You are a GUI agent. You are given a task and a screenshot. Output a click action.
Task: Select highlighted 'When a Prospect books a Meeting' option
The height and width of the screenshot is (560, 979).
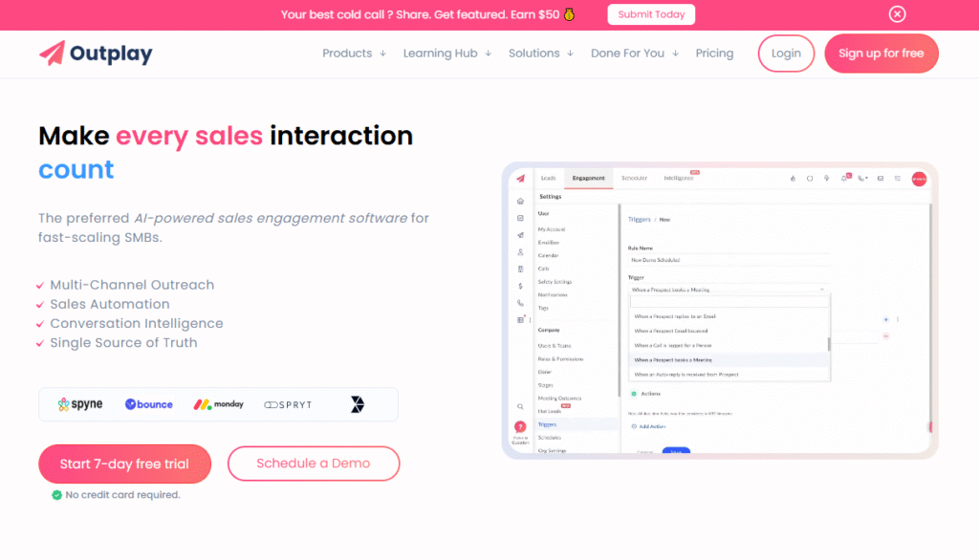[x=729, y=360]
